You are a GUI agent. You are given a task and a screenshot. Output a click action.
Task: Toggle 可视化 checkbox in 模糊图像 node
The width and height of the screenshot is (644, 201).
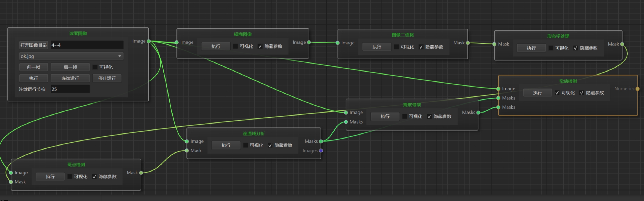[x=235, y=46]
